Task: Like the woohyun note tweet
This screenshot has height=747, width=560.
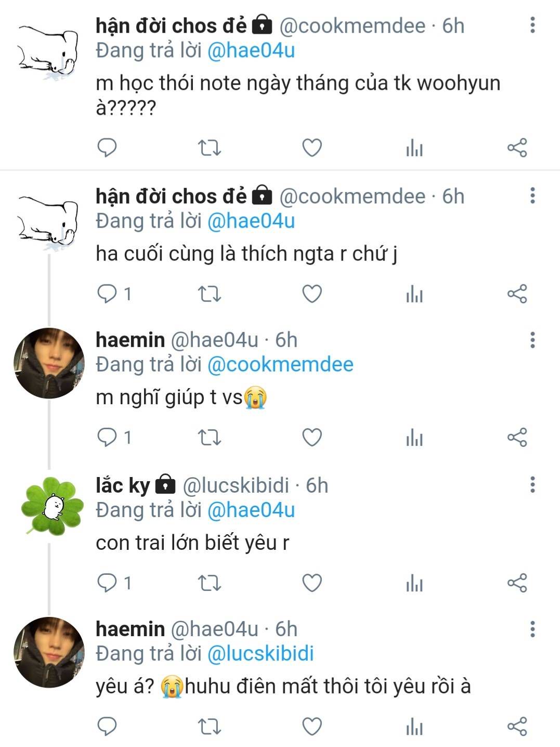Action: pyautogui.click(x=312, y=148)
